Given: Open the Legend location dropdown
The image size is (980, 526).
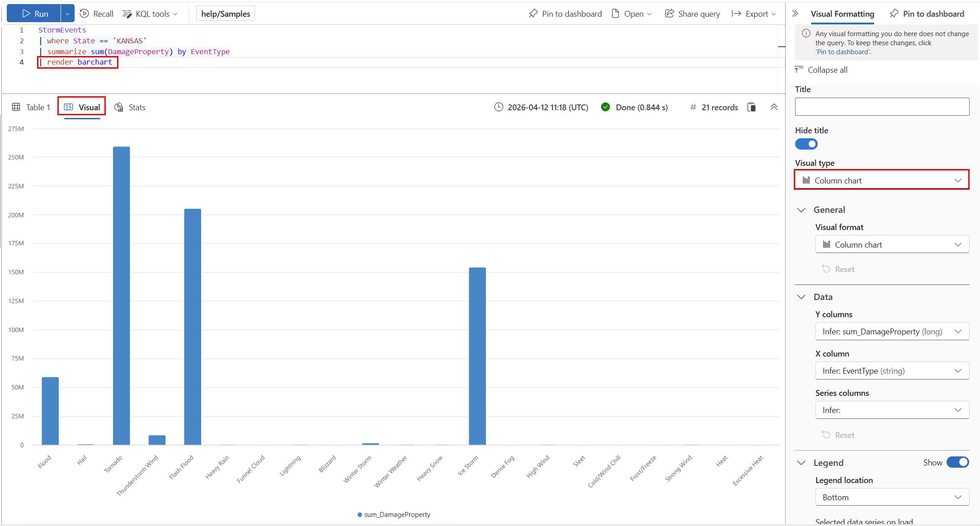Looking at the screenshot, I should [x=892, y=497].
